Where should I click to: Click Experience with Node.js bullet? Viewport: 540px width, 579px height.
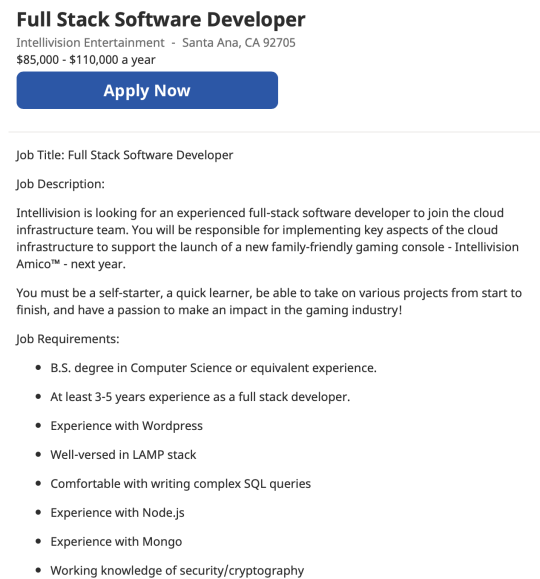coord(117,513)
